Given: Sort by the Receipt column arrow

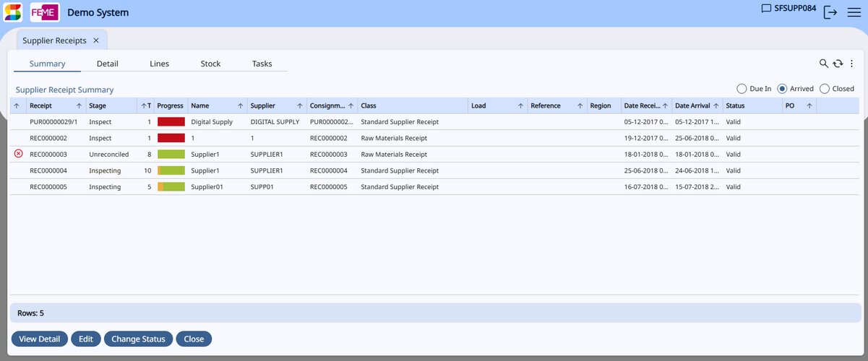Looking at the screenshot, I should point(79,105).
